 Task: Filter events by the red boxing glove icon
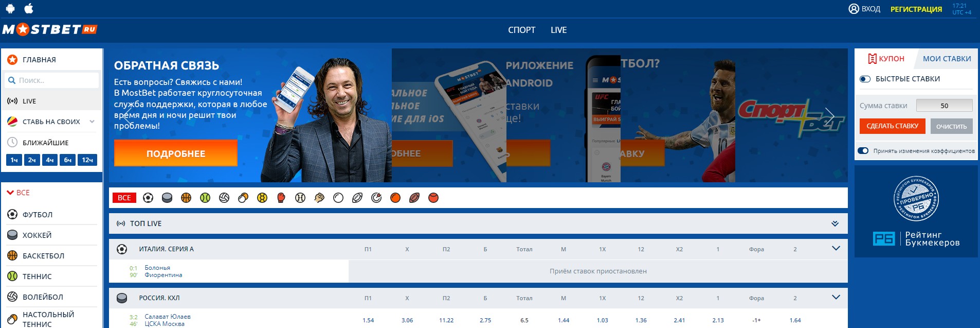click(x=281, y=198)
